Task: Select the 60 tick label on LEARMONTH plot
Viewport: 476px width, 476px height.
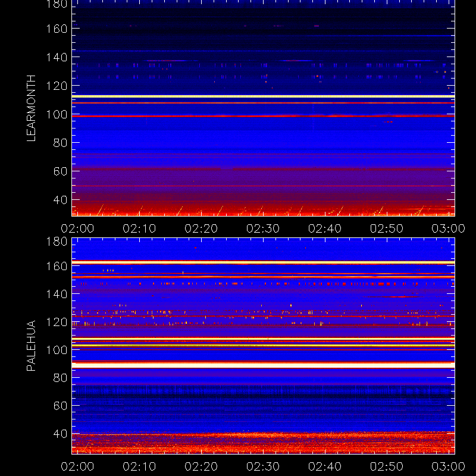Action: [x=60, y=171]
